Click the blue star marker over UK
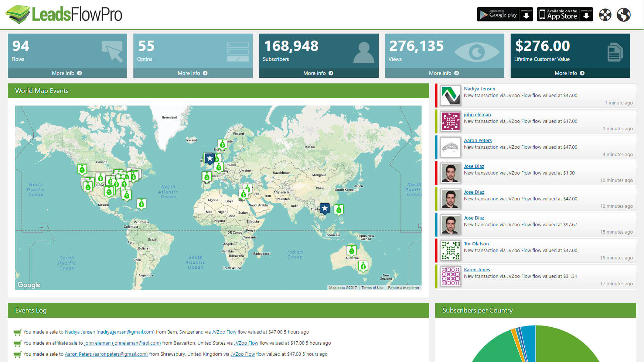Screen dimensions: 644x362 pos(209,159)
